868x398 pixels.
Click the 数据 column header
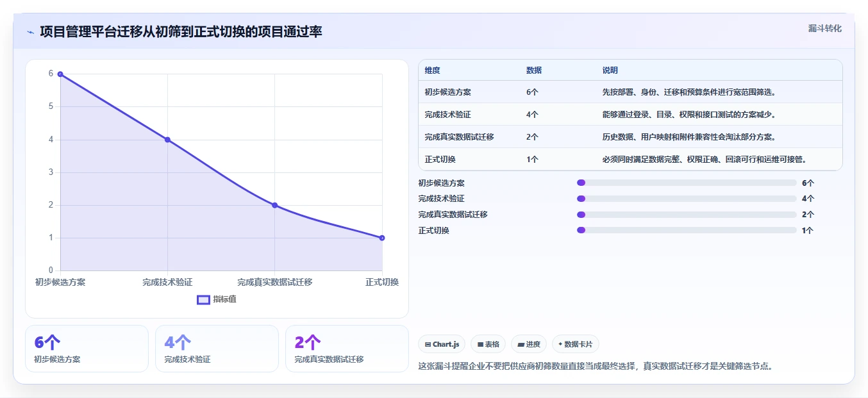534,70
